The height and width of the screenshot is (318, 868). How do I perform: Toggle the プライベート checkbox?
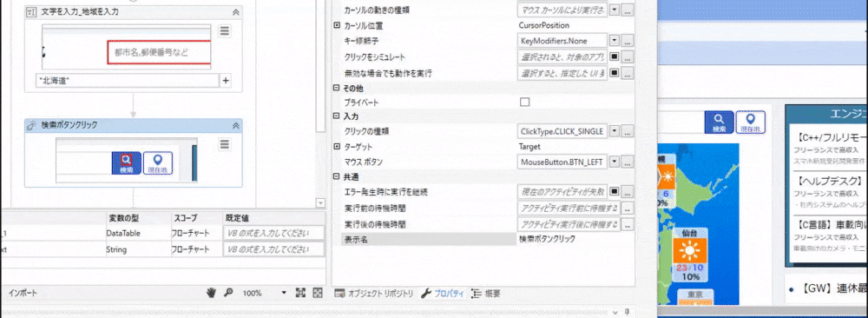coord(525,102)
